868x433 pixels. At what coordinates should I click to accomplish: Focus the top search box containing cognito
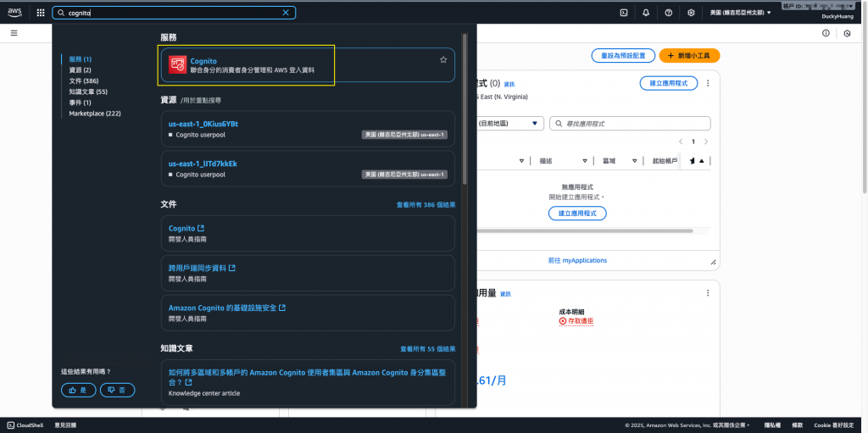pyautogui.click(x=174, y=13)
